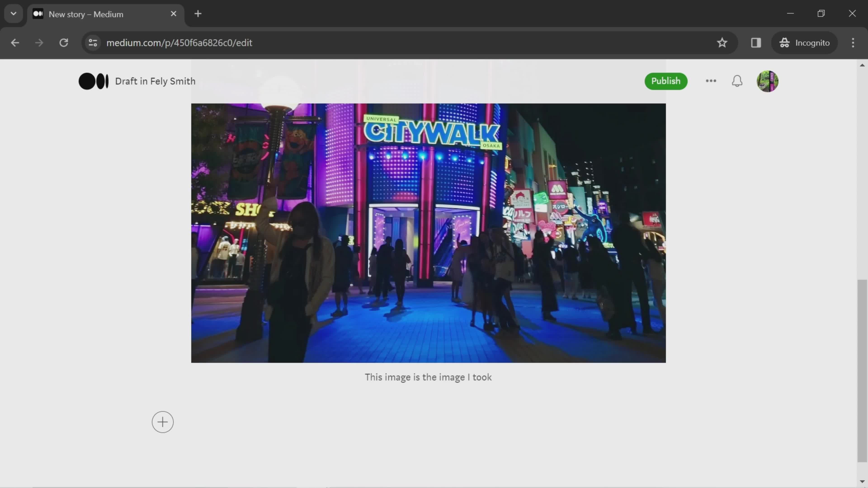
Task: Open the three-dot more options menu
Action: point(711,81)
